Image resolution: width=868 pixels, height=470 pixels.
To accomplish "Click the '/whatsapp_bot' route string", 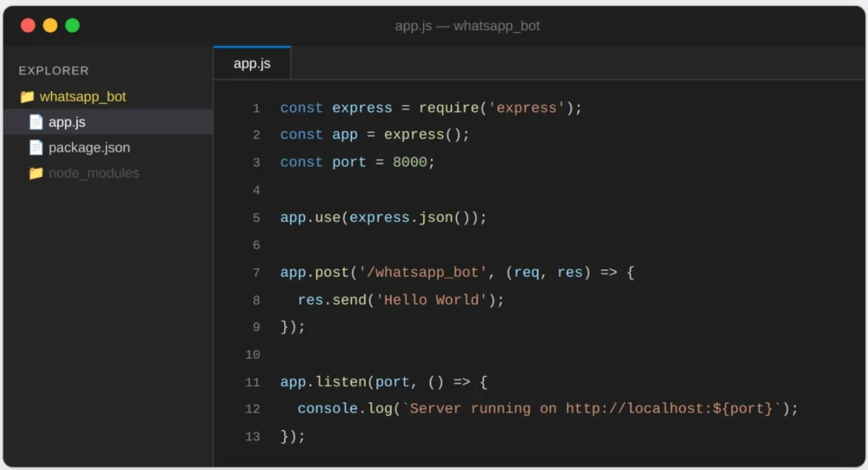I will [x=422, y=273].
